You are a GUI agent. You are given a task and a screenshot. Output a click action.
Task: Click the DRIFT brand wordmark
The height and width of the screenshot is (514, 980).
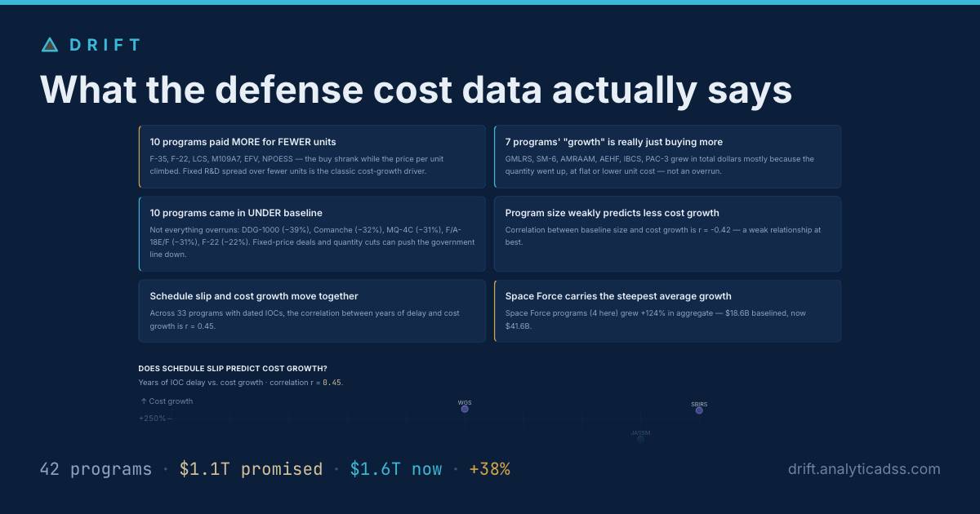[x=105, y=45]
